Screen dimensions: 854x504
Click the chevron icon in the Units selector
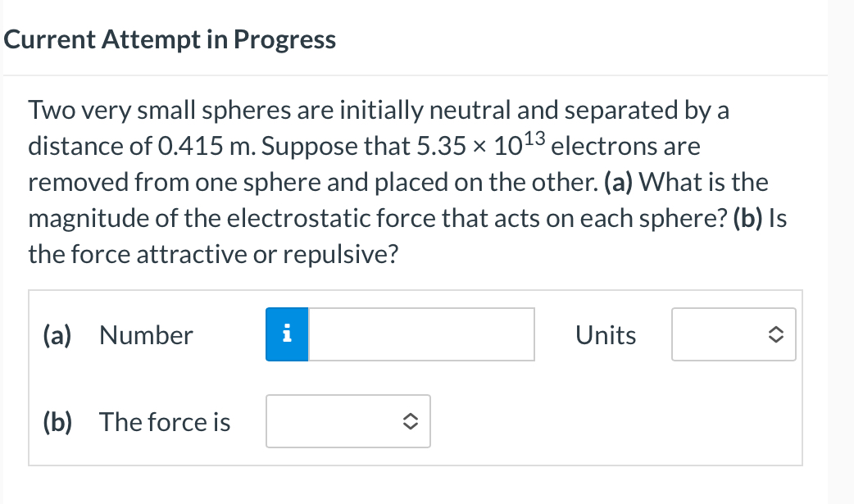[777, 334]
